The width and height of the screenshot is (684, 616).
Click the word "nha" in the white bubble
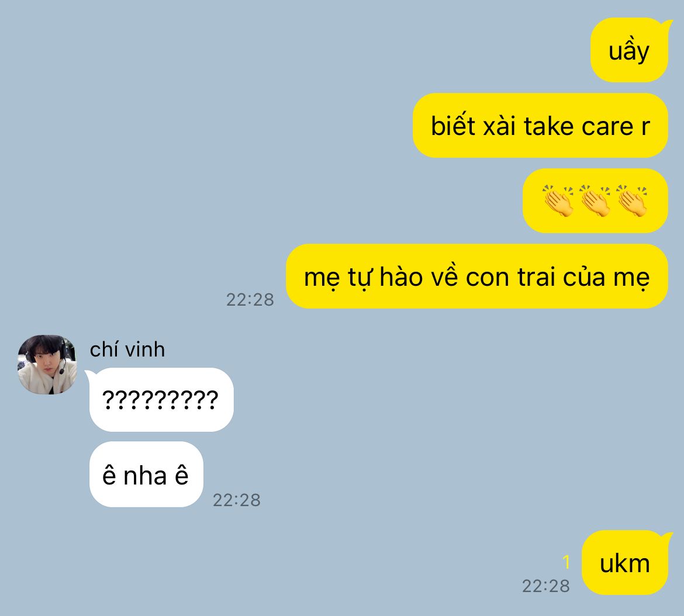coord(145,476)
